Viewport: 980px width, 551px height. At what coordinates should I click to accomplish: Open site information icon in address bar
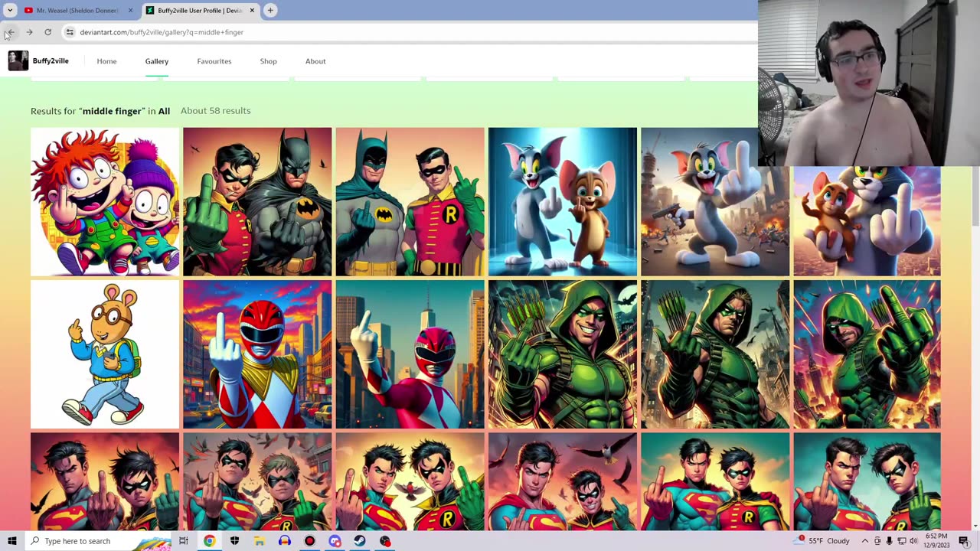[x=70, y=32]
